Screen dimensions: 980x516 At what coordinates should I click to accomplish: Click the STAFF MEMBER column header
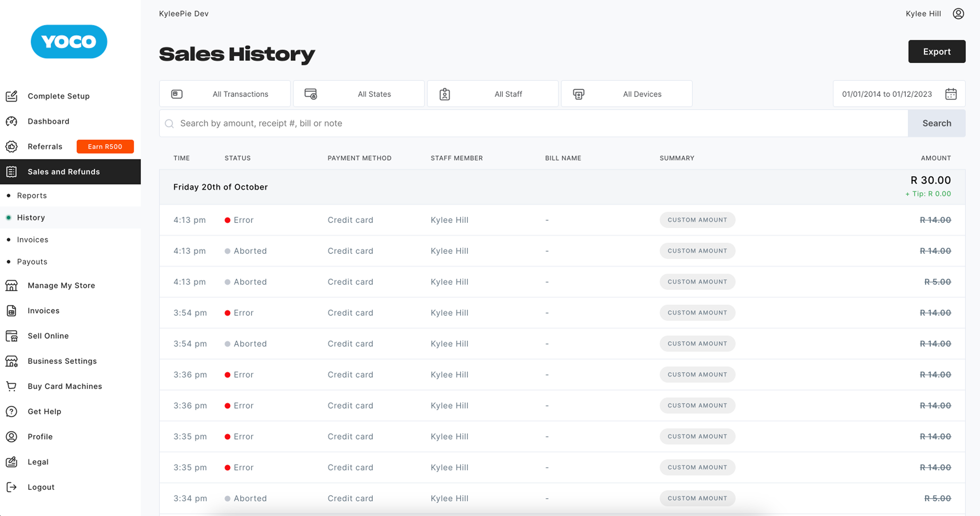click(x=457, y=158)
